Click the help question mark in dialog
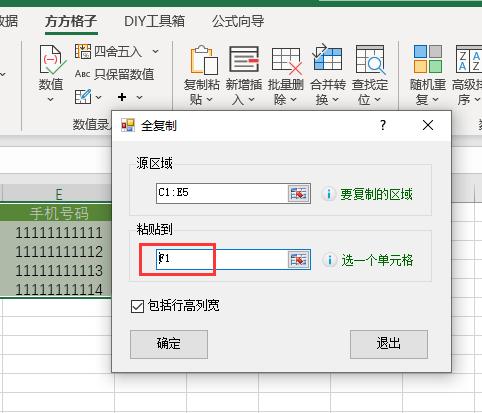The image size is (482, 413). pos(383,125)
